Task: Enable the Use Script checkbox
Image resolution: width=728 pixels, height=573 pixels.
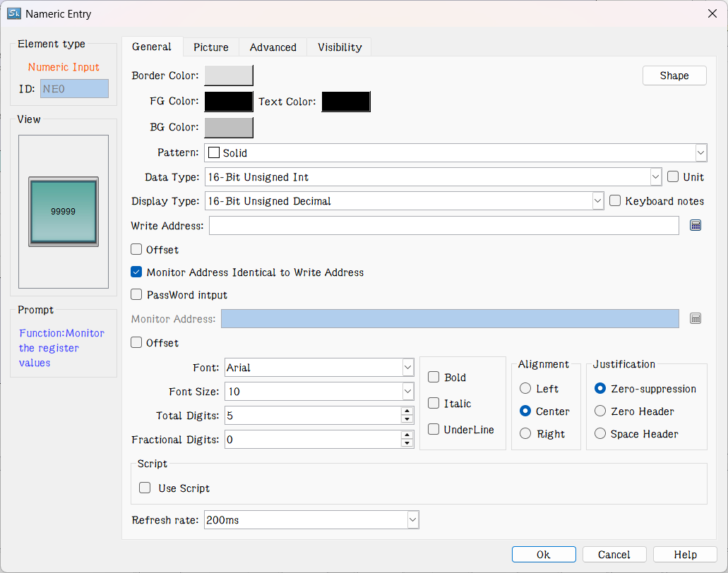Action: tap(145, 488)
